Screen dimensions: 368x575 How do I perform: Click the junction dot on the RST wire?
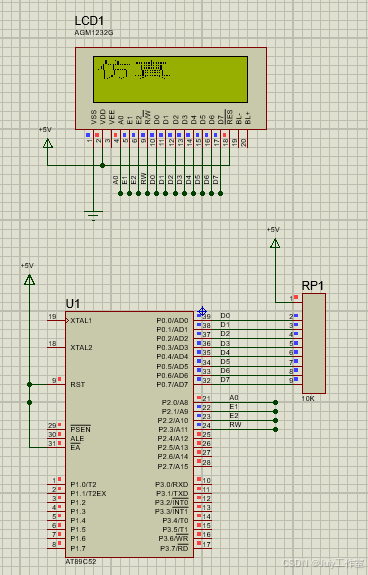coord(29,384)
